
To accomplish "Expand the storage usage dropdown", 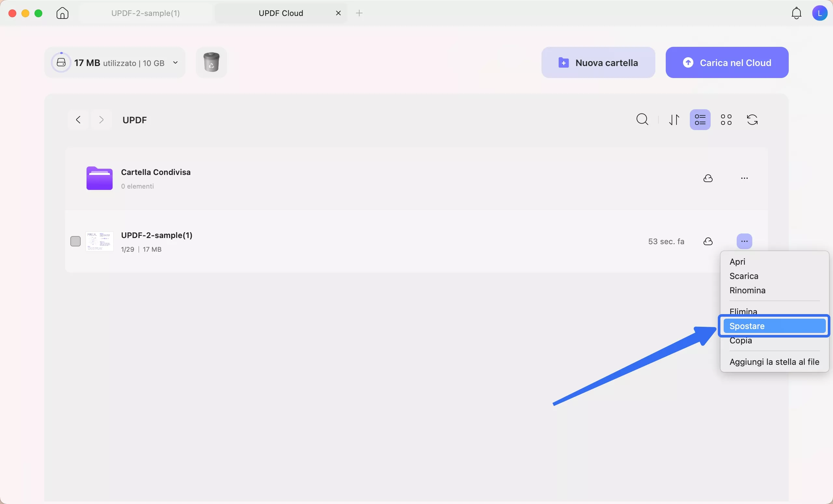I will click(x=175, y=62).
